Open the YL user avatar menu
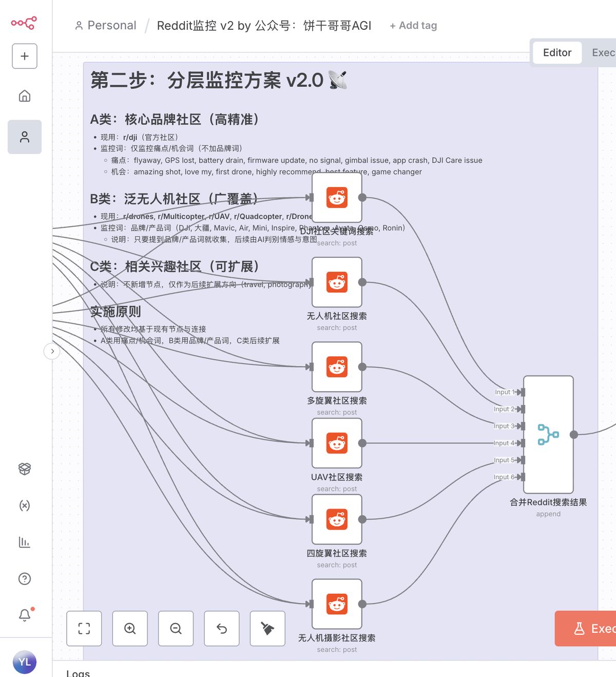The width and height of the screenshot is (616, 677). (x=24, y=662)
